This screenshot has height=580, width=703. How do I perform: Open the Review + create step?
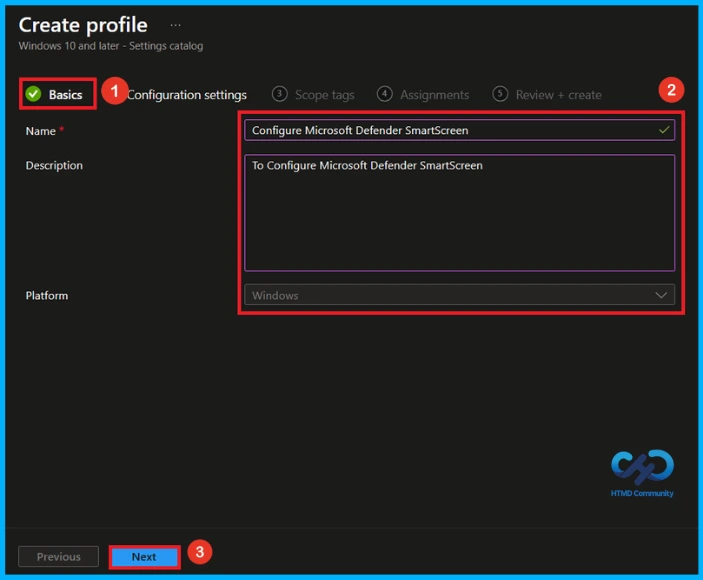[547, 95]
